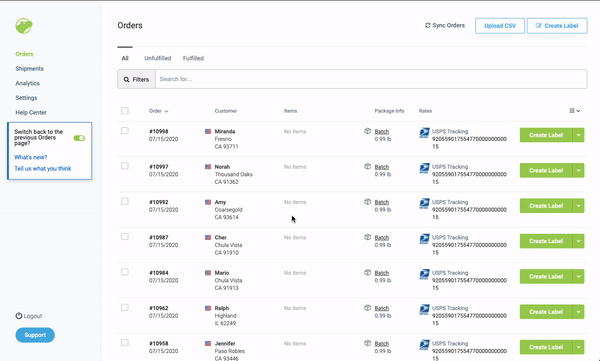Open Analytics in the sidebar
This screenshot has width=600, height=361.
click(x=28, y=83)
